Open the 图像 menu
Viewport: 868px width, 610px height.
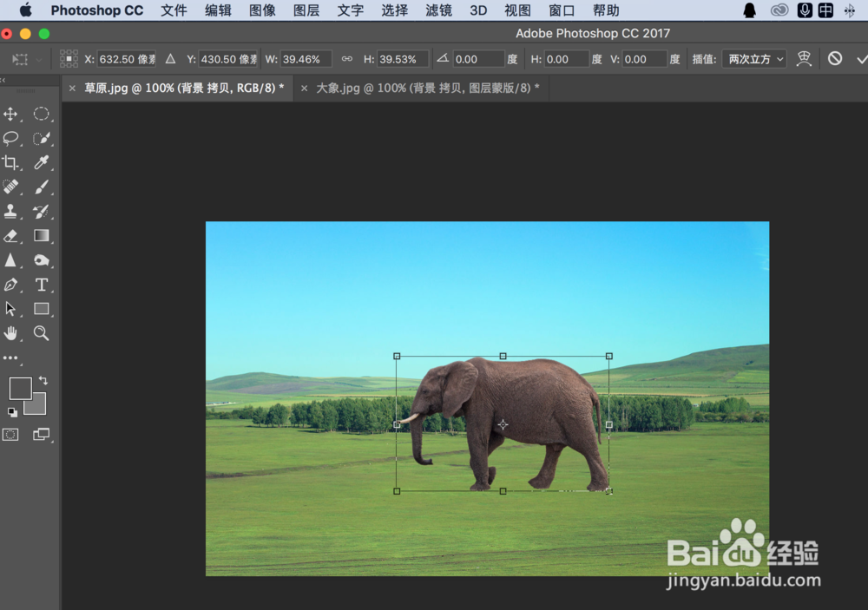pyautogui.click(x=262, y=10)
